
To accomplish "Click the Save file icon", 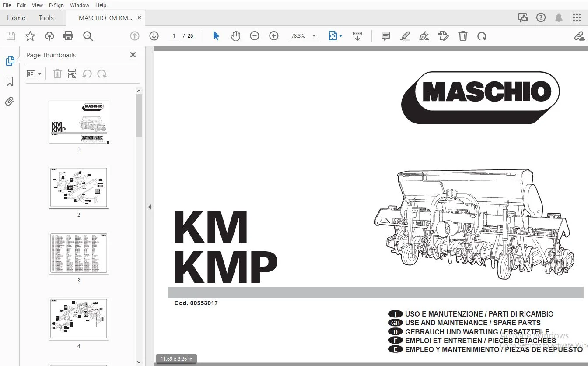I will click(x=11, y=36).
